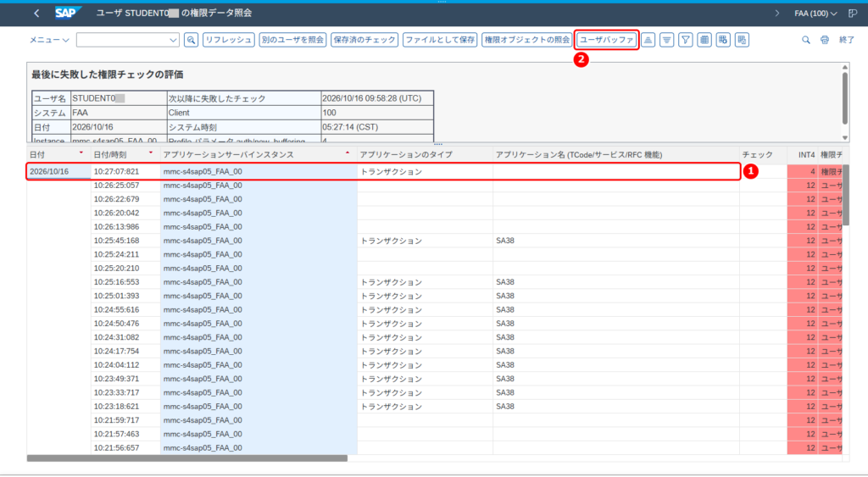Click the アプリケーションサーバインスタンス column header
868x477 pixels.
(x=259, y=155)
